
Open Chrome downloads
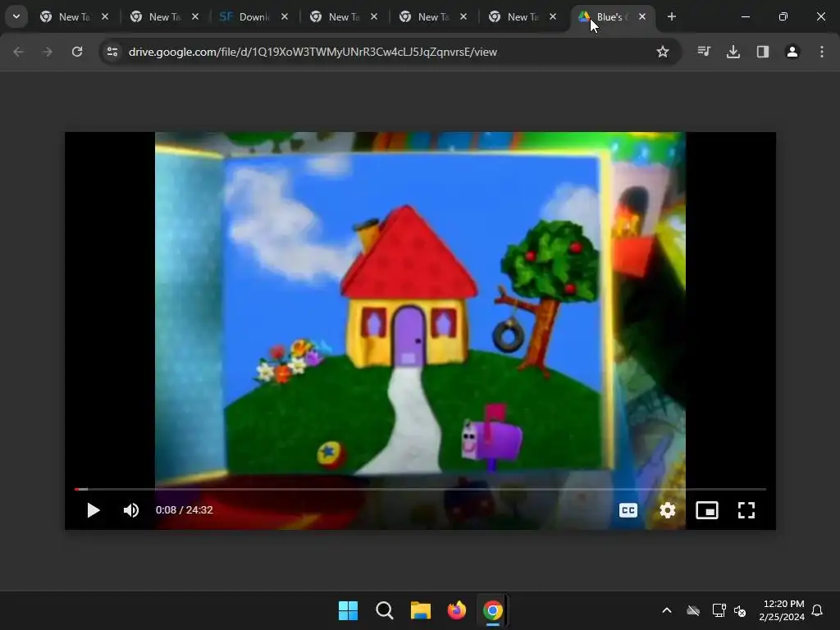click(x=733, y=52)
